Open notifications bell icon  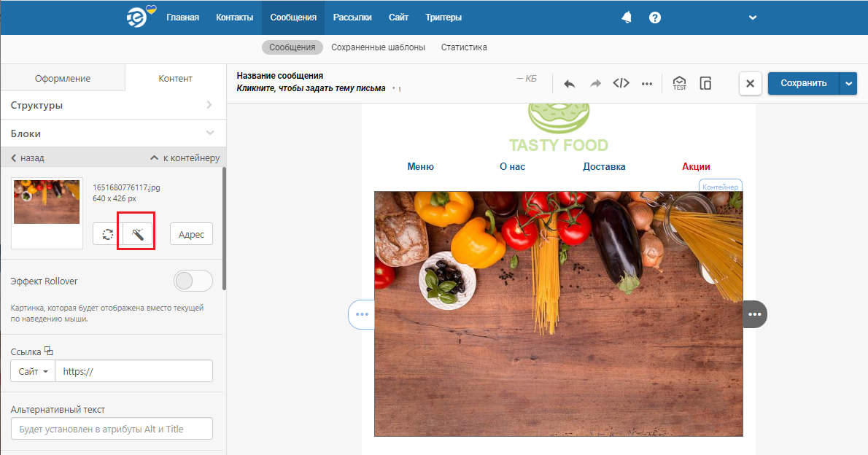point(627,17)
